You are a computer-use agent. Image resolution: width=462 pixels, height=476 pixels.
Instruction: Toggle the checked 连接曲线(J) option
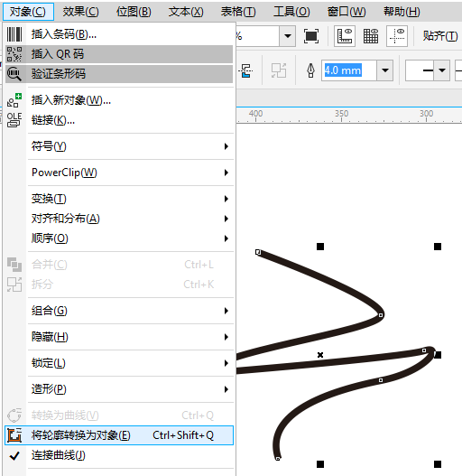click(x=119, y=455)
